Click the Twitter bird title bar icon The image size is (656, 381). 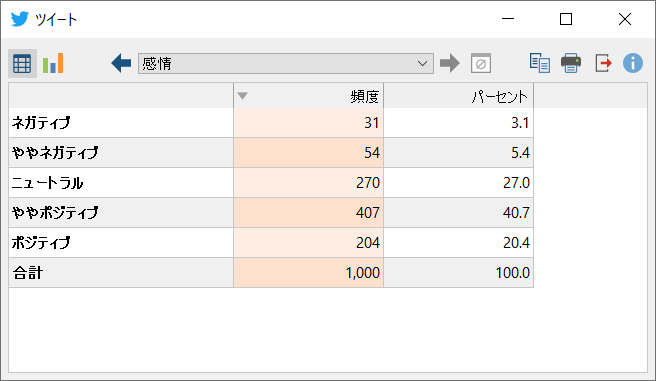click(19, 19)
